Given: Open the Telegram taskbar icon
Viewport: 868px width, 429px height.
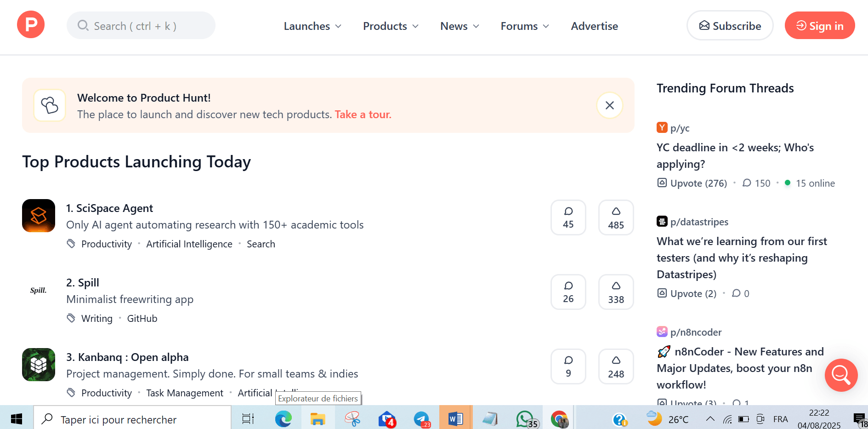Looking at the screenshot, I should (x=421, y=419).
